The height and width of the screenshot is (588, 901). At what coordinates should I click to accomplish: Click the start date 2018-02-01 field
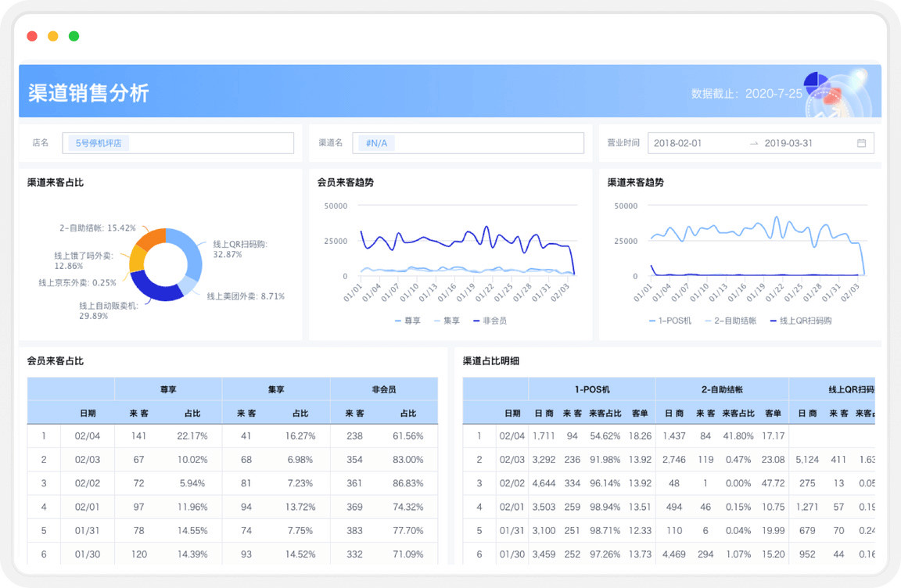click(x=678, y=143)
